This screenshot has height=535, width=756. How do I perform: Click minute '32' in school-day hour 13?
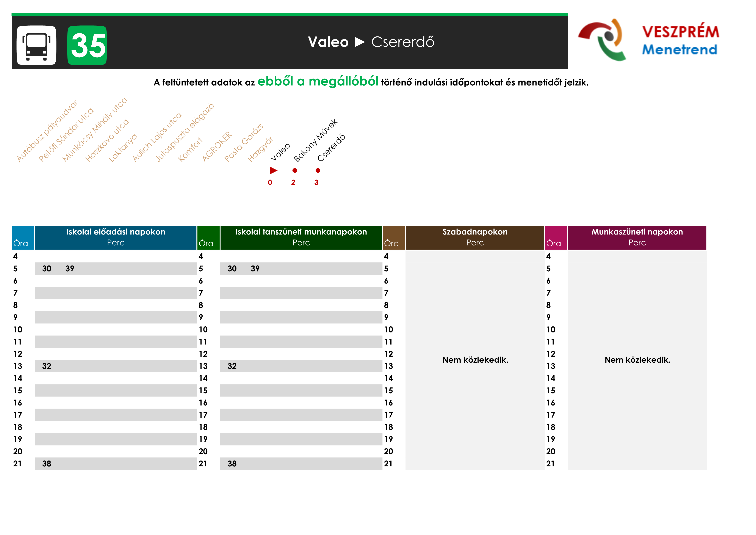tap(46, 366)
